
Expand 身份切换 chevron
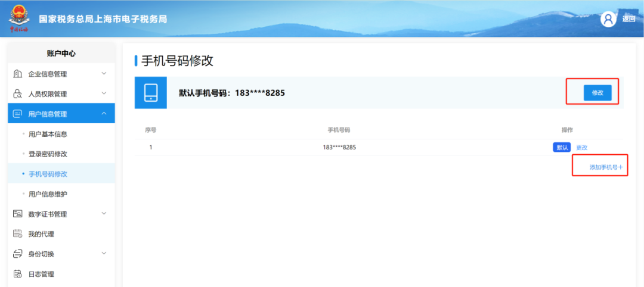tap(104, 254)
